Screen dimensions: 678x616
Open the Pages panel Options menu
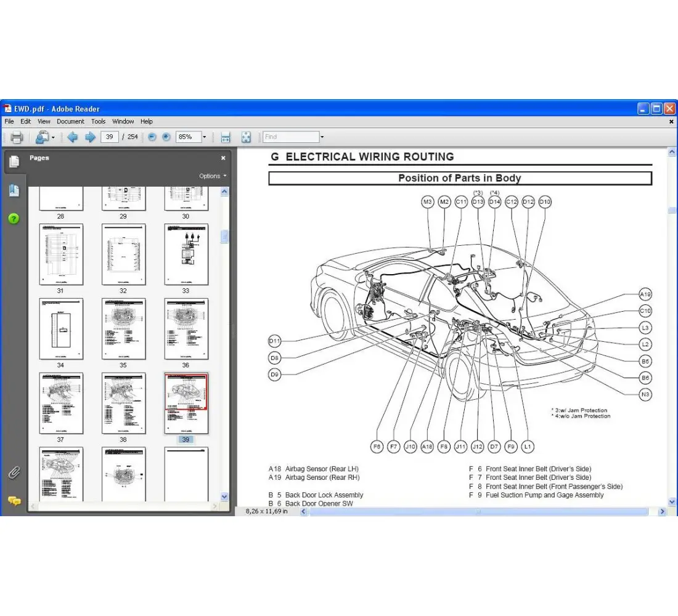212,176
